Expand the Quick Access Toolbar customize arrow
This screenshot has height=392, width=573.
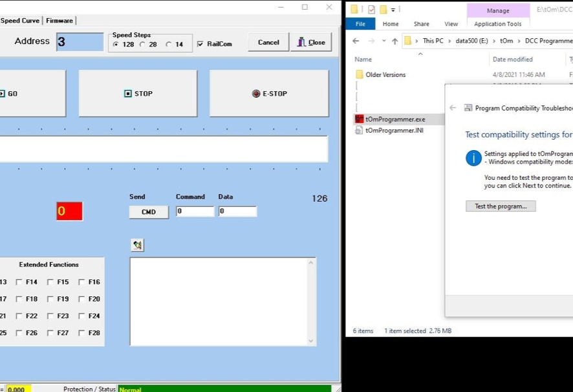click(393, 10)
